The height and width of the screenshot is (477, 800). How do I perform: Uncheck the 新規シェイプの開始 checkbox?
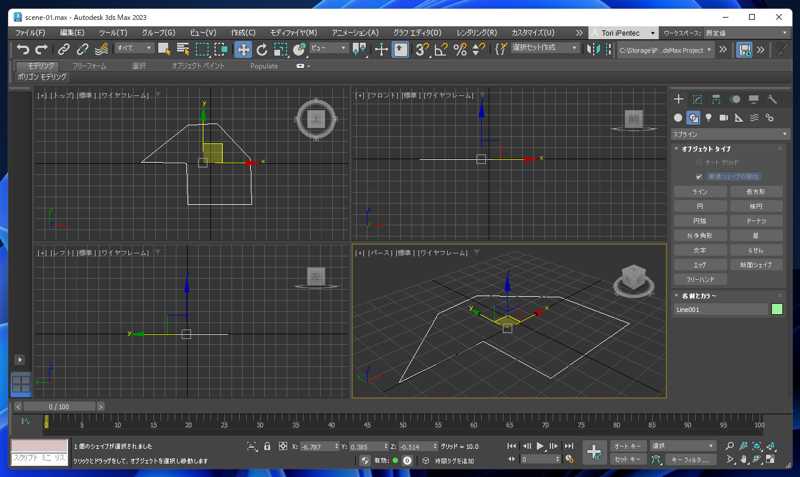699,177
